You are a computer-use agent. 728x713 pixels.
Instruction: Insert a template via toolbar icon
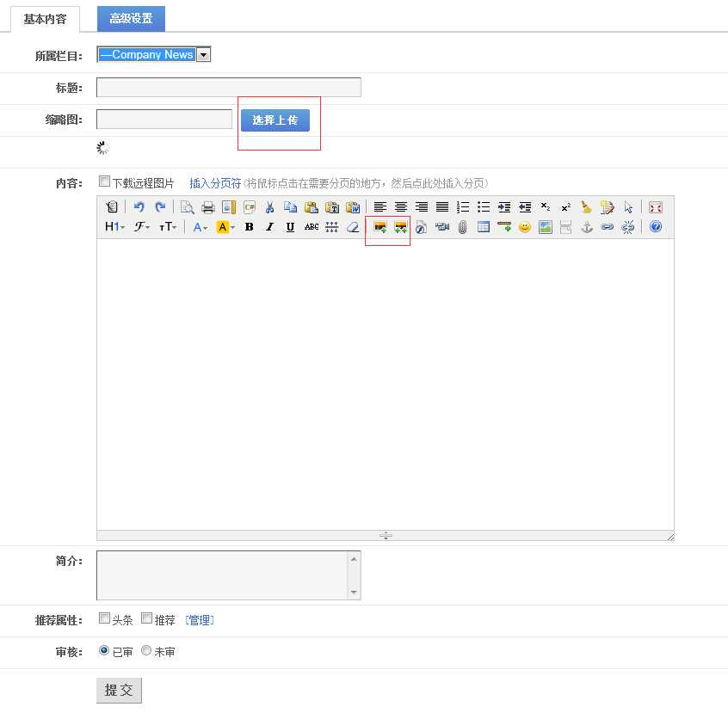tap(229, 207)
